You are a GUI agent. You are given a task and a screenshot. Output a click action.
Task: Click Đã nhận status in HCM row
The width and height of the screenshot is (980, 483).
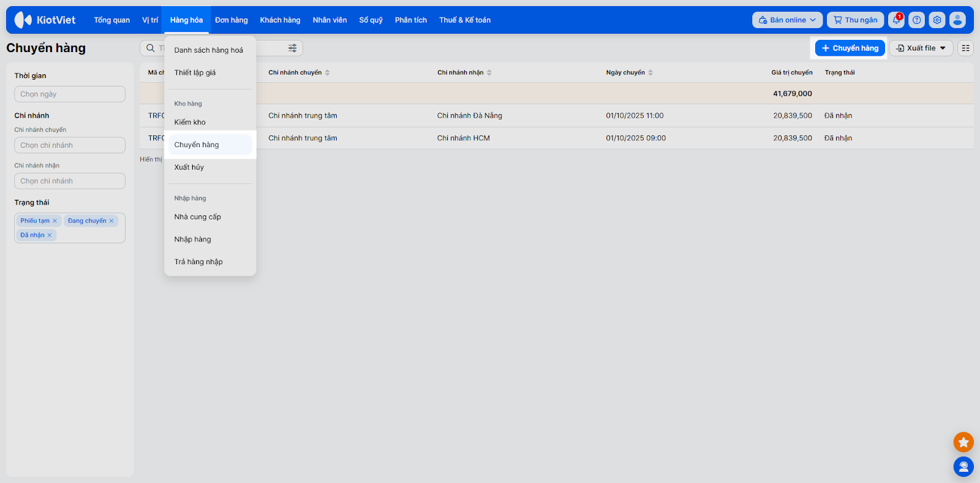click(839, 139)
